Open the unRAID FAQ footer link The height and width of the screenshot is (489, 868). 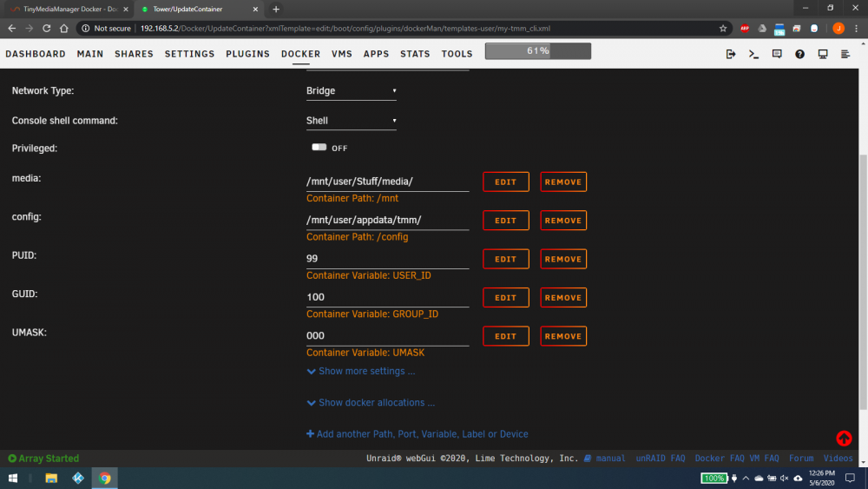click(x=661, y=458)
